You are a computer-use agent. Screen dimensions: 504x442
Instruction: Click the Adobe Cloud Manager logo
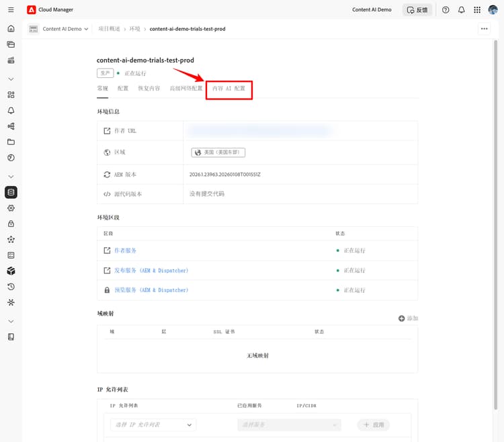[32, 9]
